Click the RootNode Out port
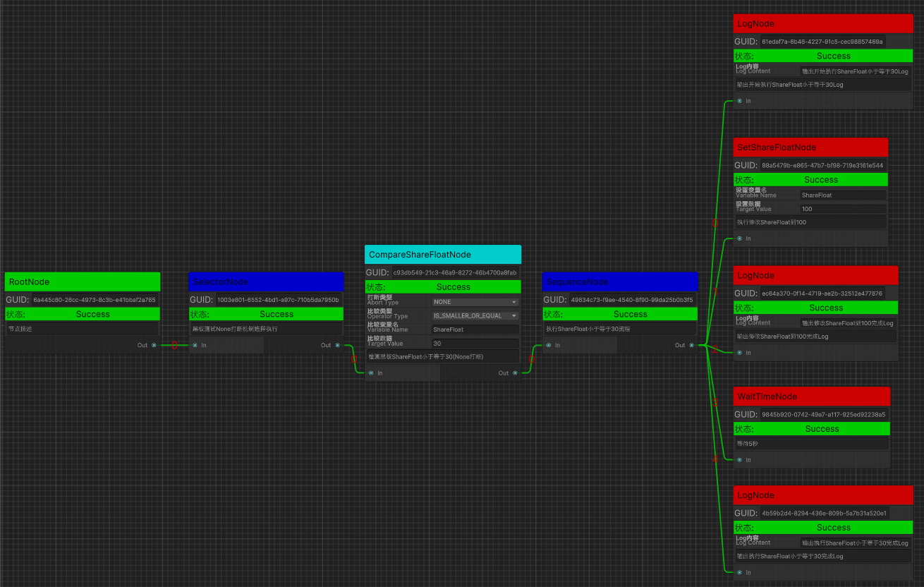 [x=154, y=345]
